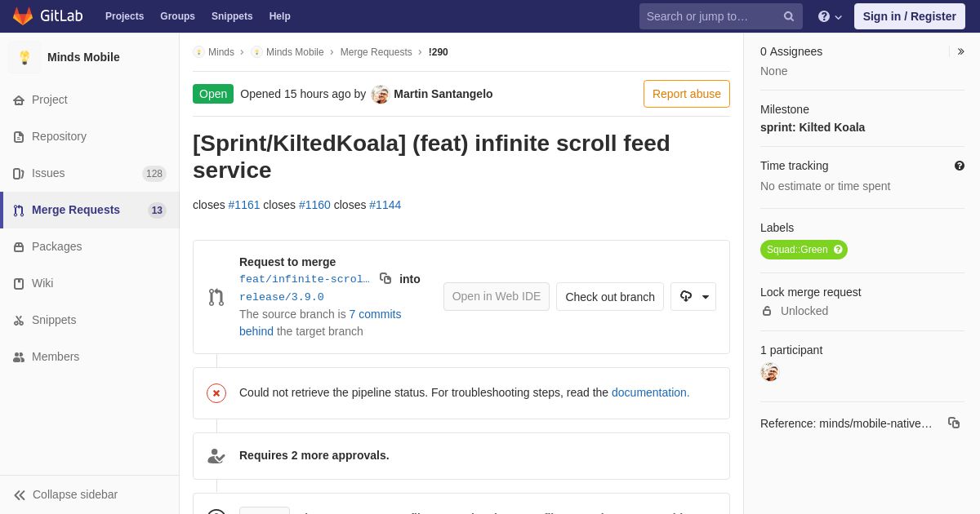The height and width of the screenshot is (514, 980).
Task: Click the Check out branch button
Action: click(x=610, y=297)
